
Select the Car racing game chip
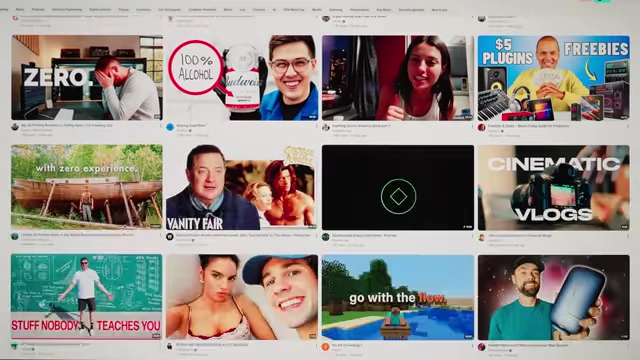tap(169, 9)
